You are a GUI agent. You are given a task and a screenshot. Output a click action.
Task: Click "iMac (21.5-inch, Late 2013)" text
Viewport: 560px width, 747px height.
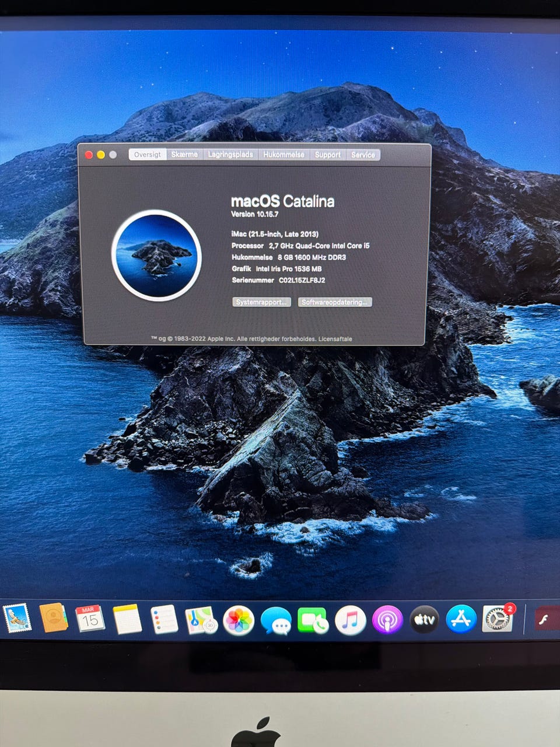tap(275, 234)
